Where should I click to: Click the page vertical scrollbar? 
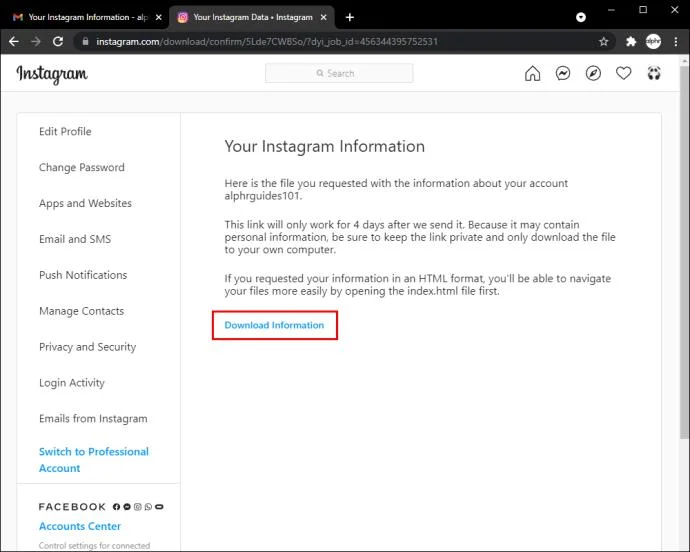pyautogui.click(x=684, y=300)
